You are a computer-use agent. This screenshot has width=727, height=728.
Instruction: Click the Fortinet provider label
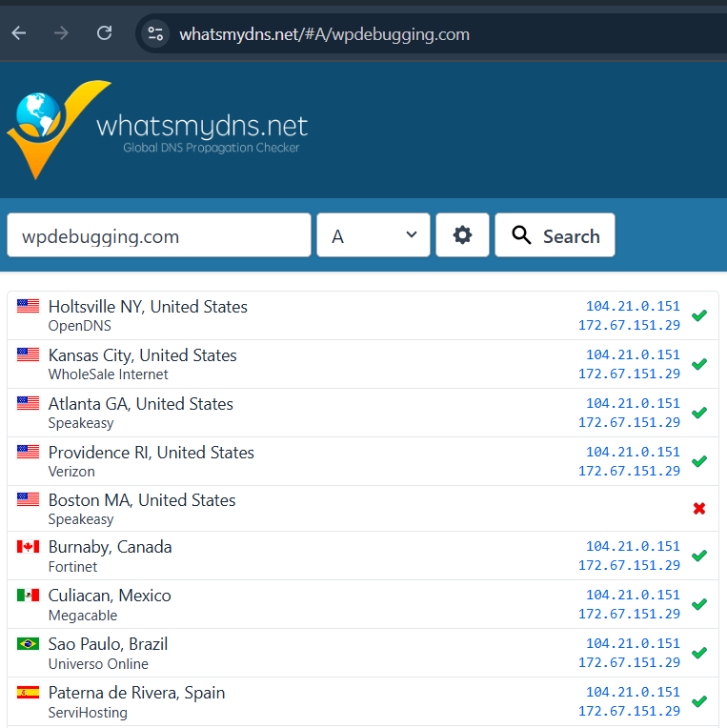tap(72, 567)
